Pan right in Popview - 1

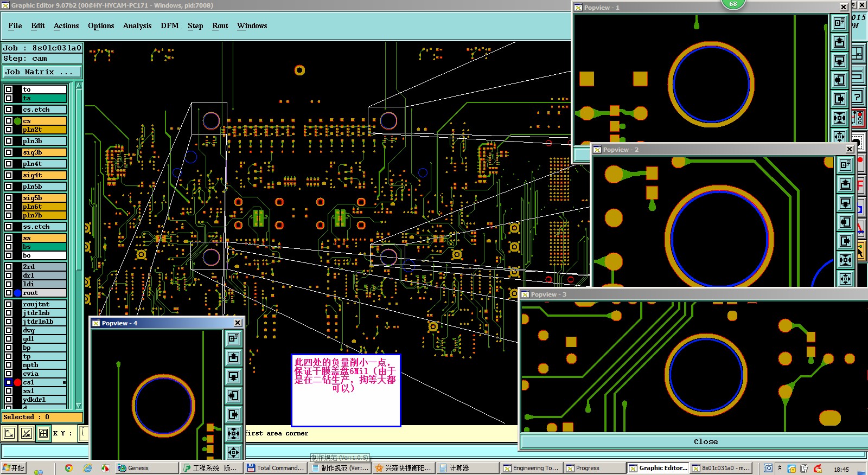[839, 99]
